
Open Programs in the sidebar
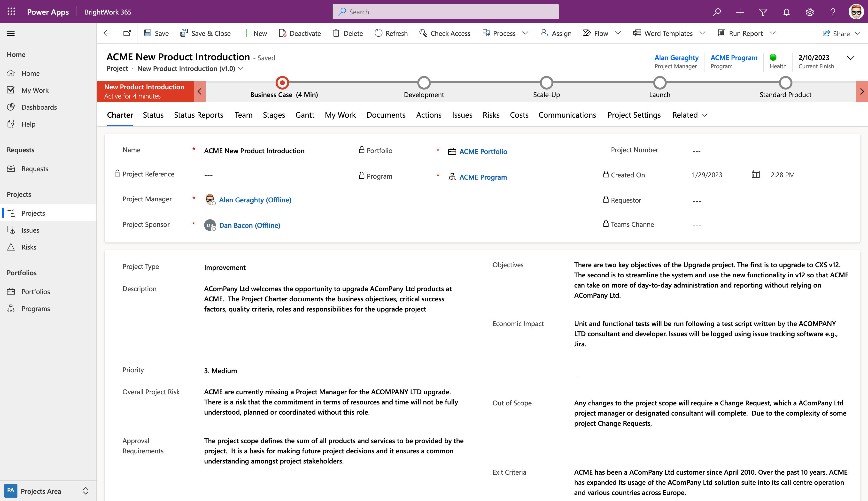coord(48,308)
